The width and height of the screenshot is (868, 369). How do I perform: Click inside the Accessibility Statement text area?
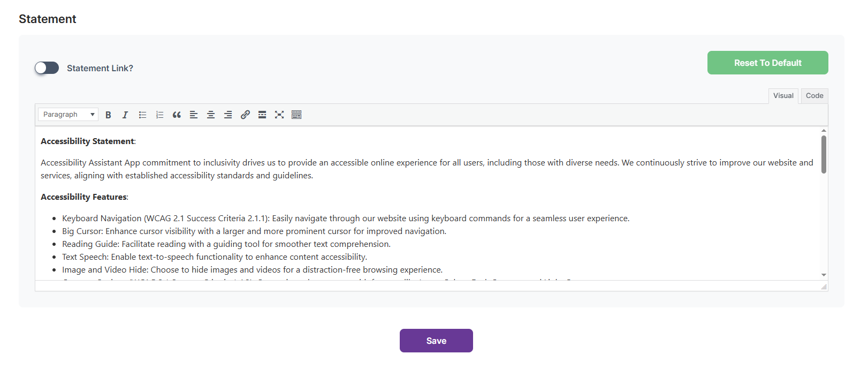click(x=427, y=204)
